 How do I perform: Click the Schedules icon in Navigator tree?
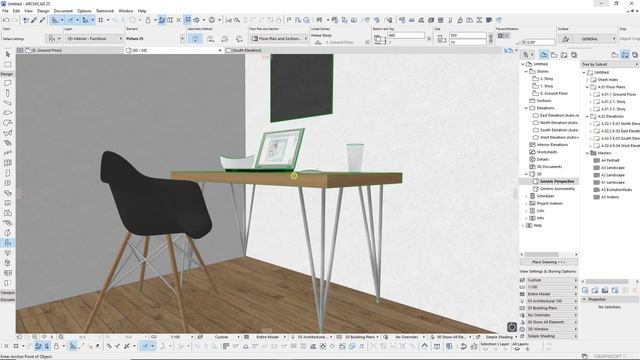(532, 196)
